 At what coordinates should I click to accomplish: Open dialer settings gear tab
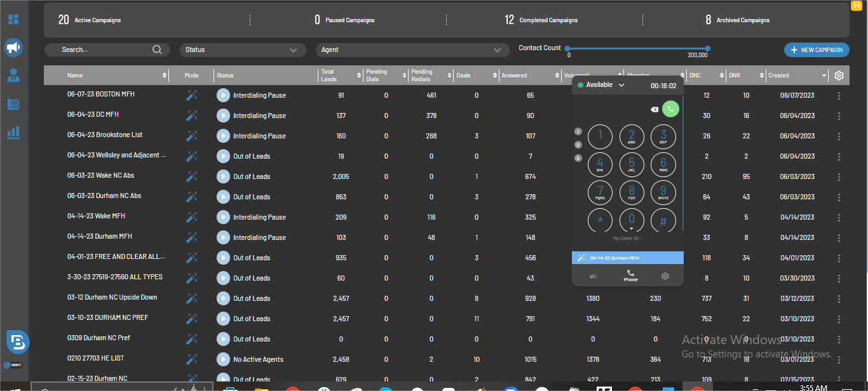pos(665,276)
